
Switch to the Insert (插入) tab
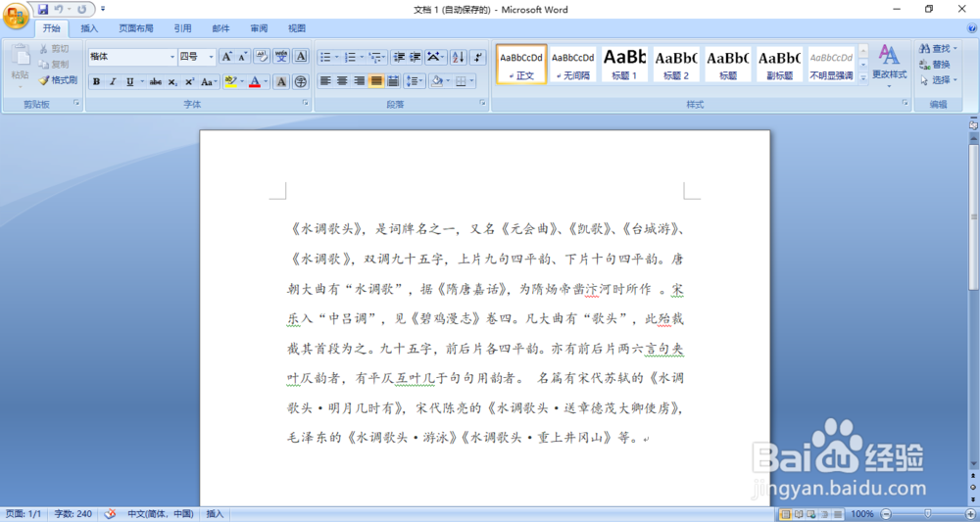pyautogui.click(x=89, y=28)
